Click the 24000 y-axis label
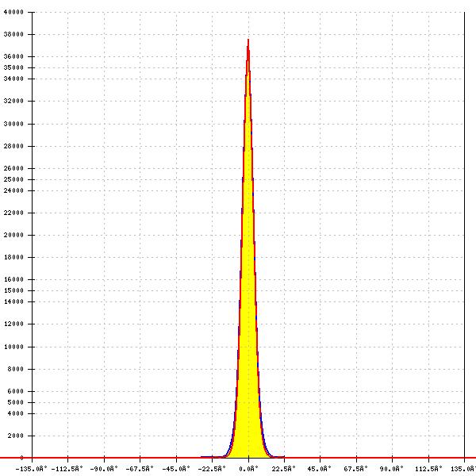 pos(13,190)
